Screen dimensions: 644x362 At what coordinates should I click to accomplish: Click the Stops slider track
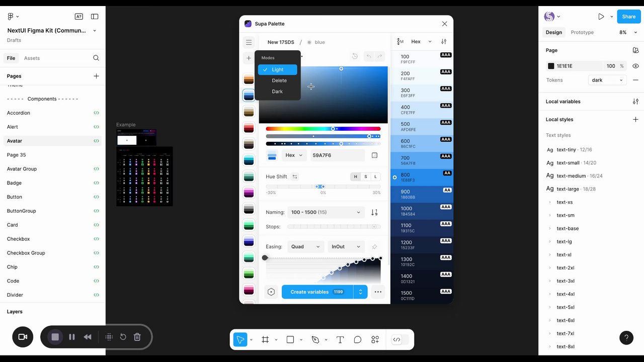(x=334, y=227)
